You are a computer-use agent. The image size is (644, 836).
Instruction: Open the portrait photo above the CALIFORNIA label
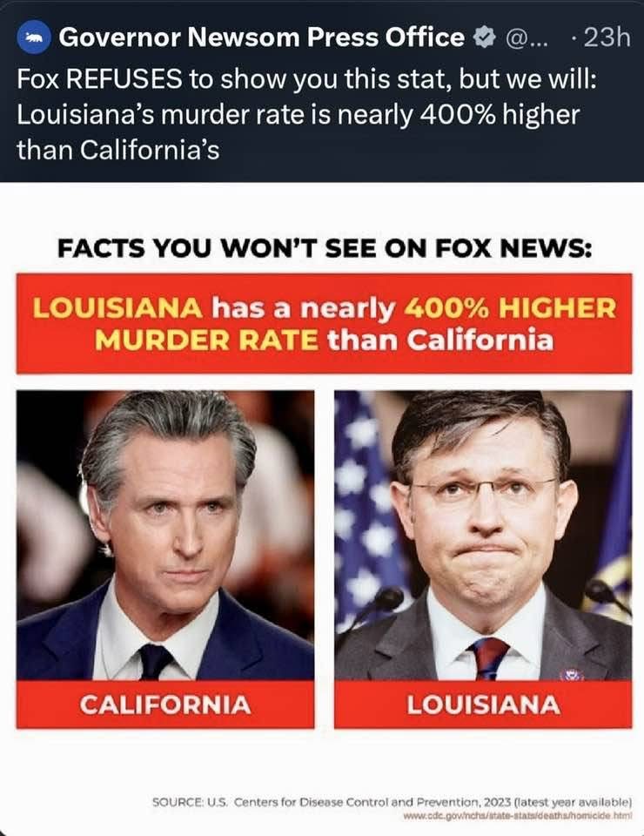coord(165,536)
